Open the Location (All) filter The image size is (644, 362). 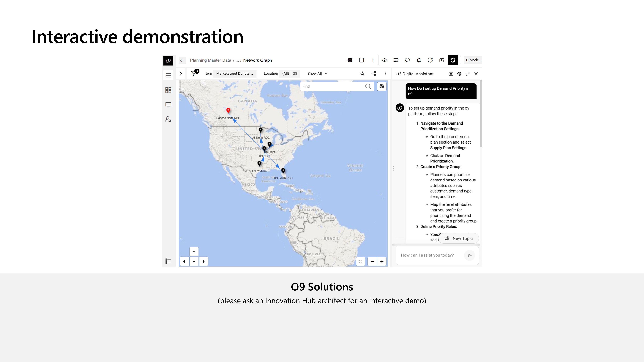pyautogui.click(x=285, y=74)
